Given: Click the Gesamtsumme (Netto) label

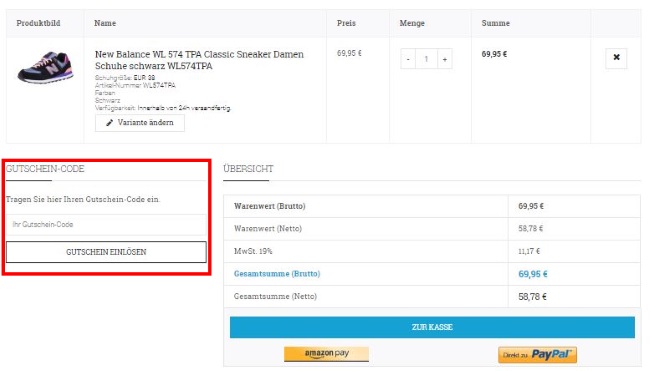Looking at the screenshot, I should click(x=275, y=296).
